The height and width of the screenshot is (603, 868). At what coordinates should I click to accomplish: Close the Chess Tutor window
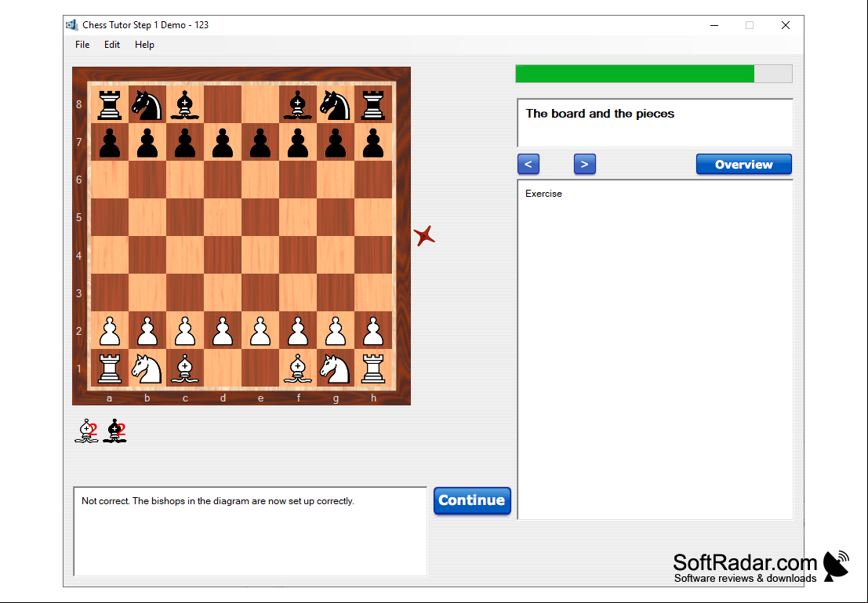(x=786, y=25)
